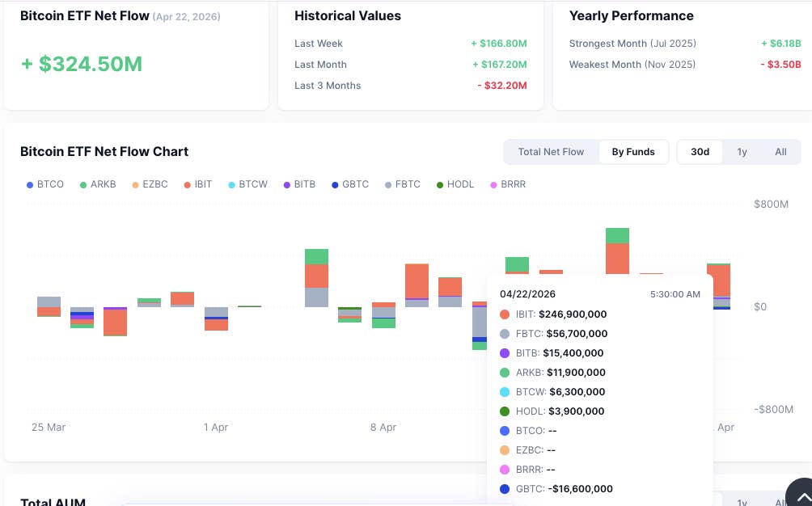This screenshot has width=812, height=506.
Task: Hide BITB fund from chart
Action: [298, 184]
